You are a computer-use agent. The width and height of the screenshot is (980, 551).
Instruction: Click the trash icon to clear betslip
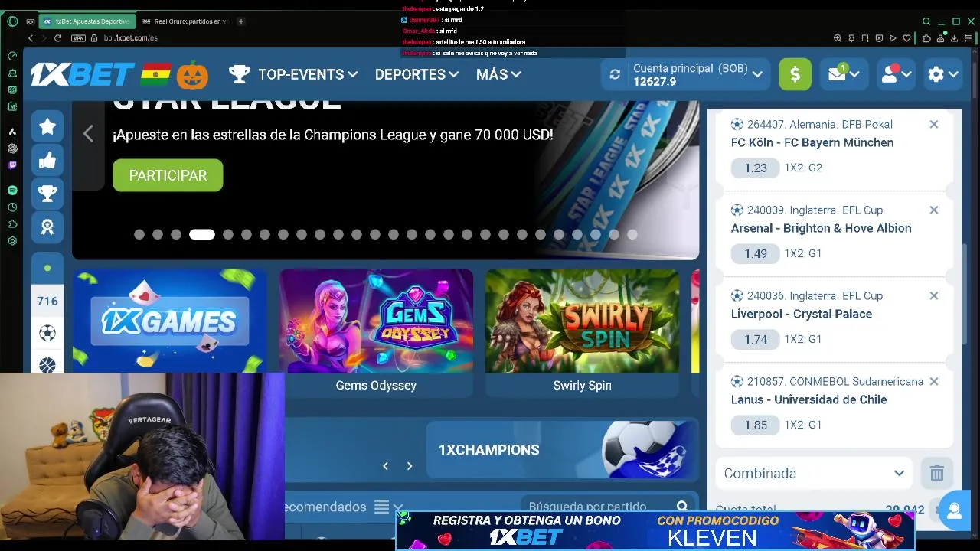(x=937, y=473)
